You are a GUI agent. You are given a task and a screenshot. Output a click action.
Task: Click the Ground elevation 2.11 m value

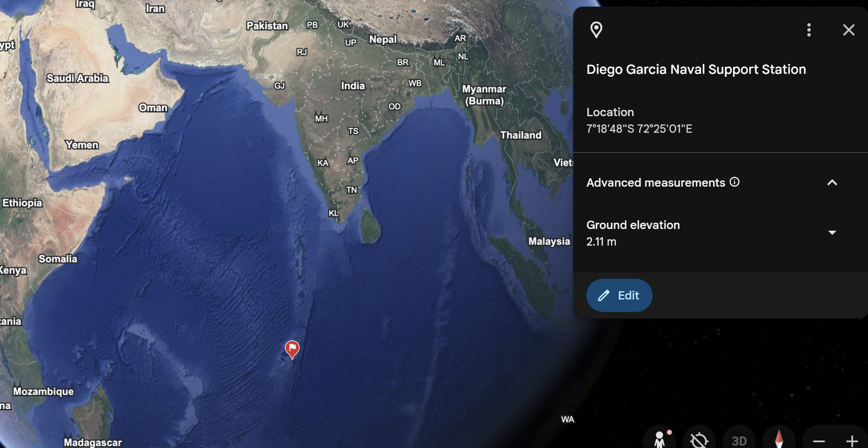[x=601, y=242]
